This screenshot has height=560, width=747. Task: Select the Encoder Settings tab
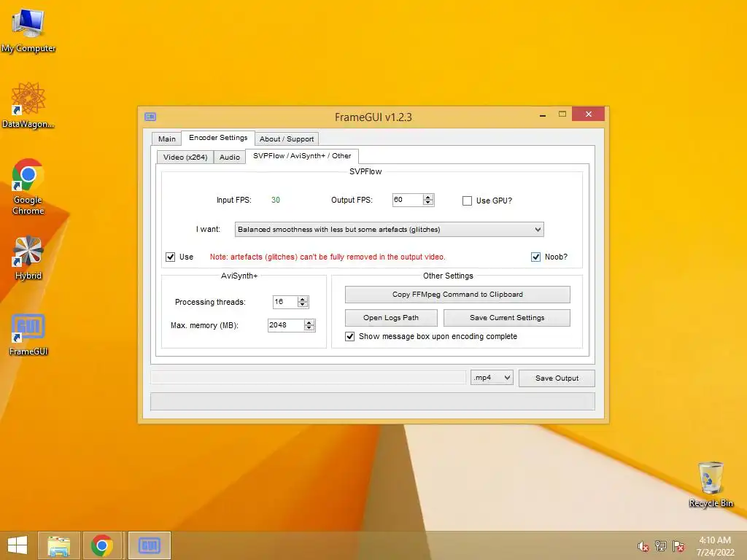click(x=218, y=138)
